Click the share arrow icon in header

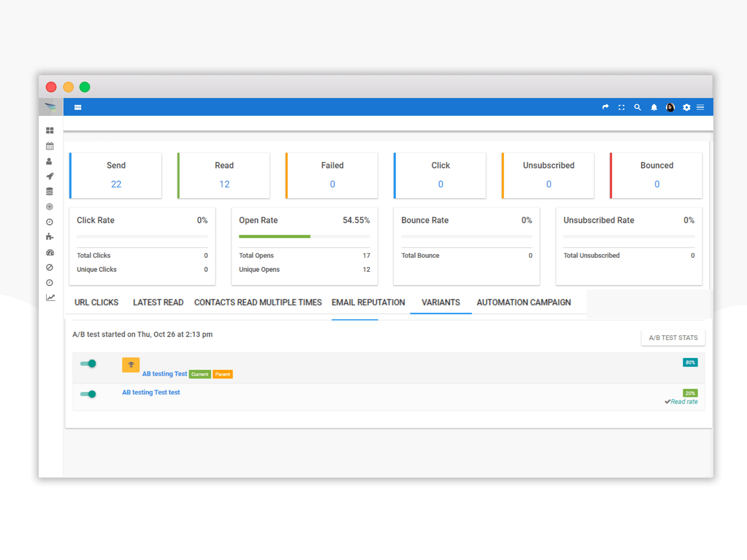606,107
